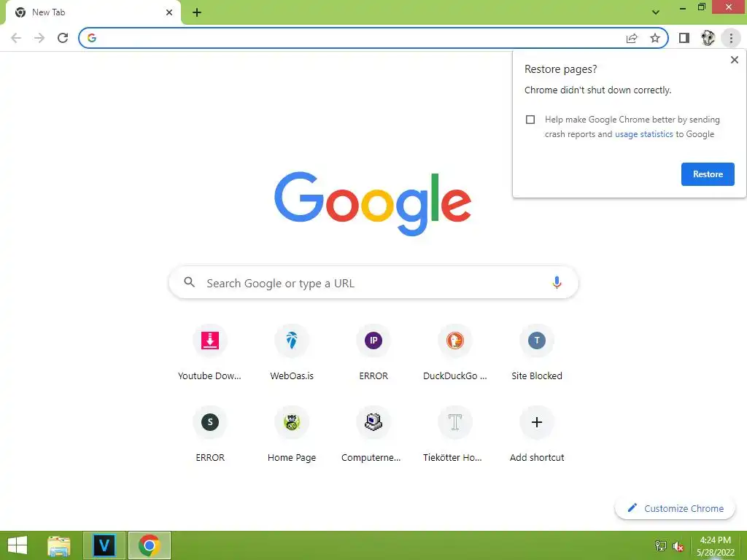The width and height of the screenshot is (747, 560).
Task: Open the dark S ERROR shortcut
Action: click(209, 435)
